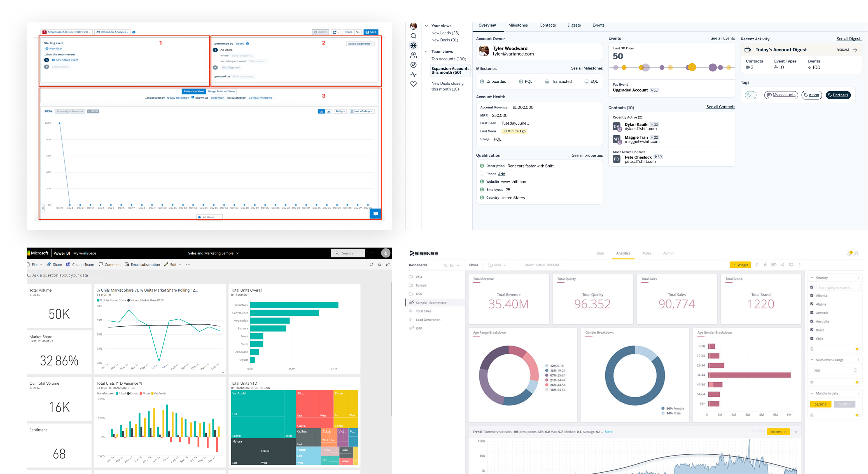Switch to the Milestones tab
Screen dimensions: 868x474
[518, 25]
